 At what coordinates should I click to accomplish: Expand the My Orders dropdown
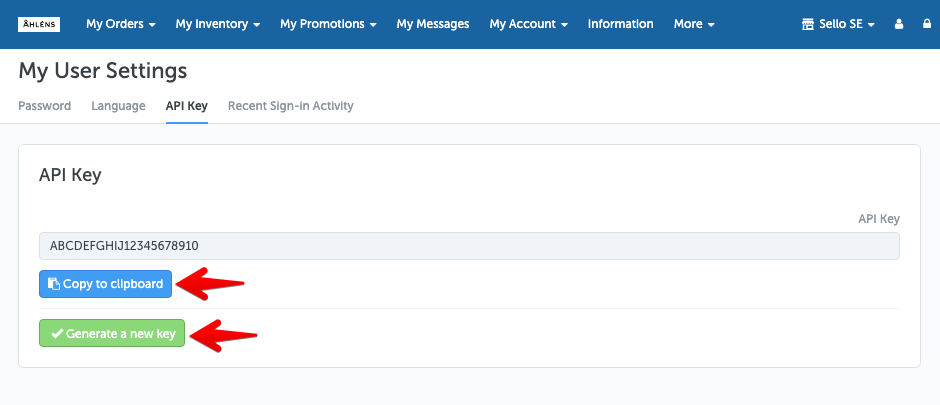tap(120, 24)
